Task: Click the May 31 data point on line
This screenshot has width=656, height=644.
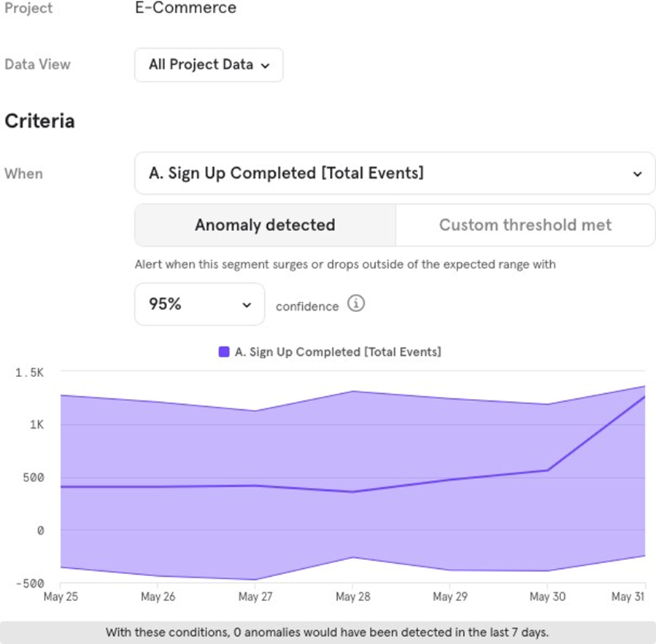Action: tap(644, 396)
